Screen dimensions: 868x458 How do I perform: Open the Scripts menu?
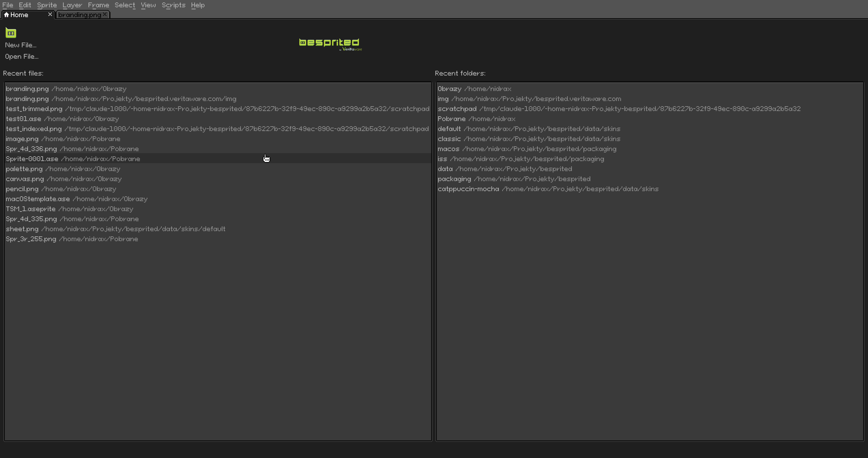tap(174, 5)
